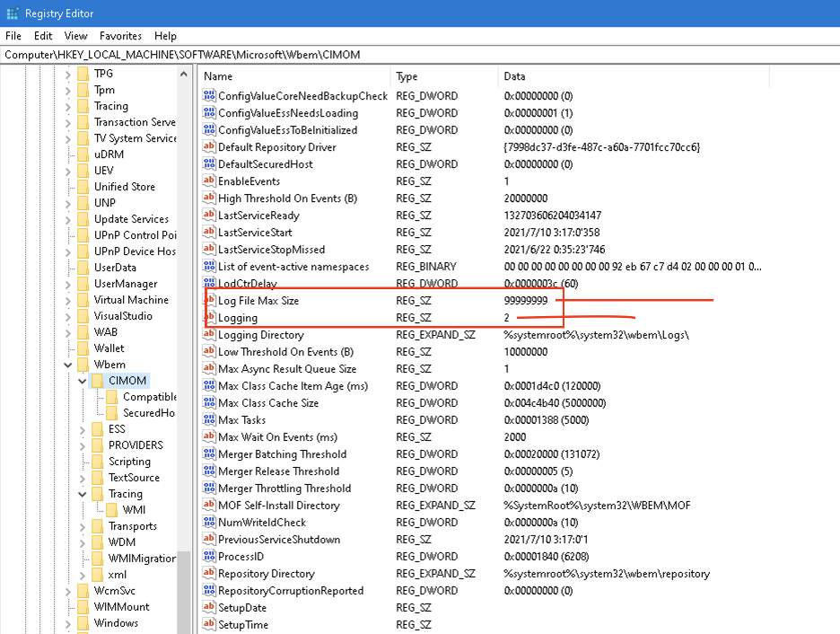Click the folder icon beside VisualStudio
Viewport: 840px width, 634px height.
pyautogui.click(x=83, y=316)
